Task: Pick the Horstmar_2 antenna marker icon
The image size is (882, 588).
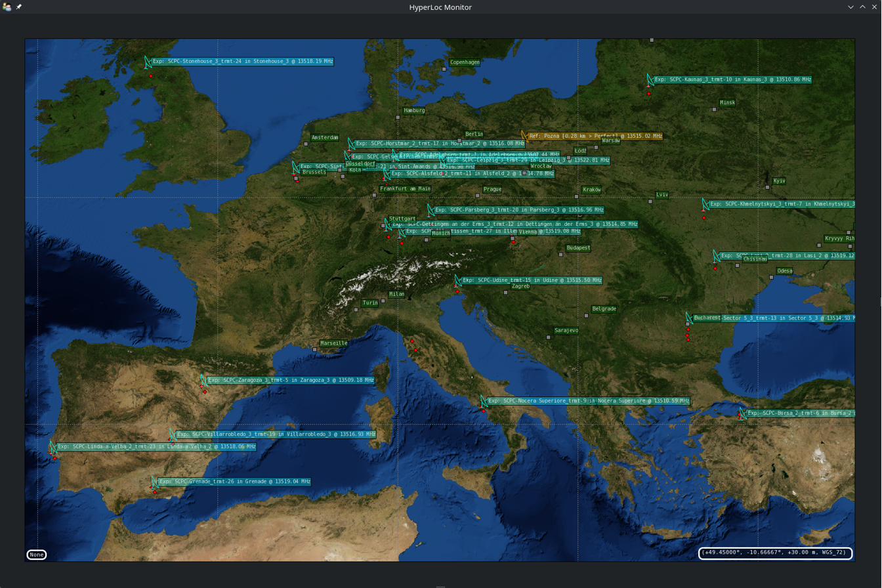Action: click(x=351, y=144)
